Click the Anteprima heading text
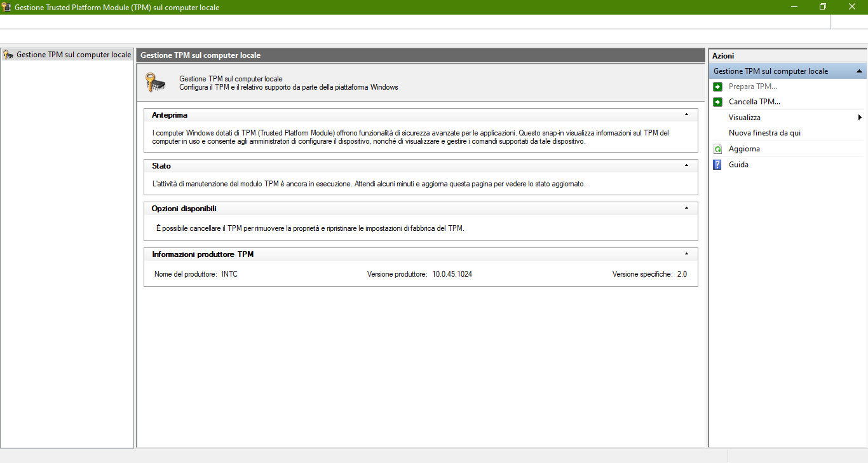The image size is (868, 463). pyautogui.click(x=170, y=115)
